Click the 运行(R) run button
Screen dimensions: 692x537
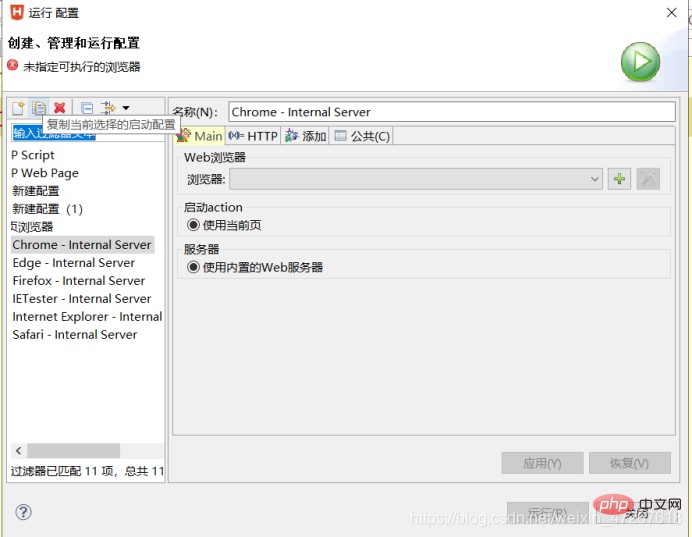tap(547, 512)
